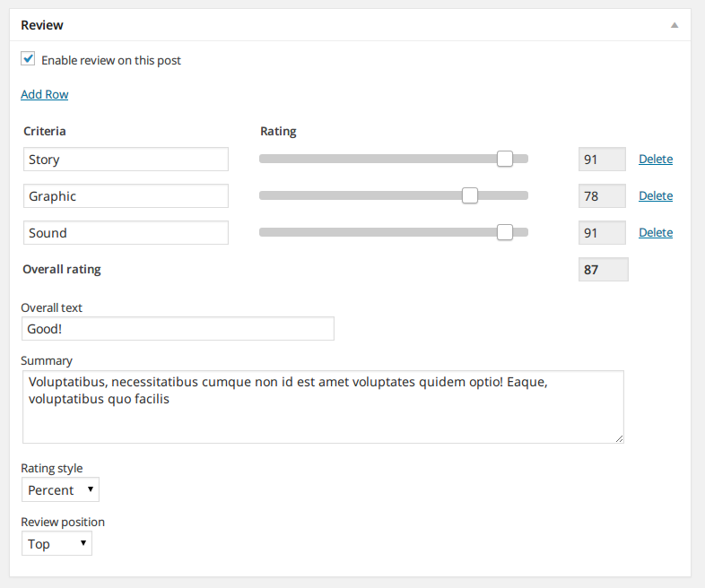Delete the Sound criteria row

click(655, 233)
